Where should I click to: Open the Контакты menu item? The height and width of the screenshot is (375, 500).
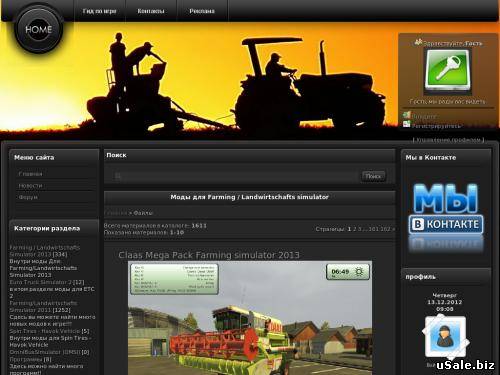pos(151,11)
